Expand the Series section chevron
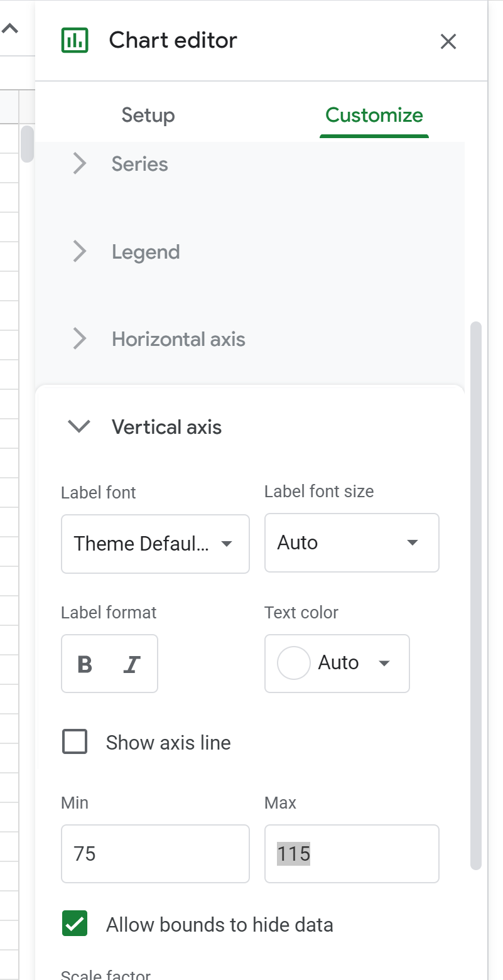Viewport: 503px width, 980px height. (x=80, y=164)
